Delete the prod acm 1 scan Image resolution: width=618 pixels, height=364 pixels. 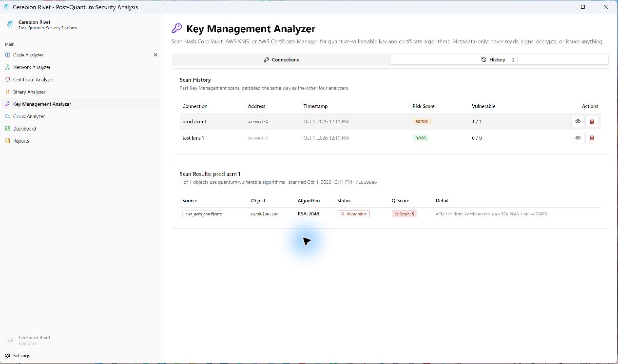coord(592,121)
